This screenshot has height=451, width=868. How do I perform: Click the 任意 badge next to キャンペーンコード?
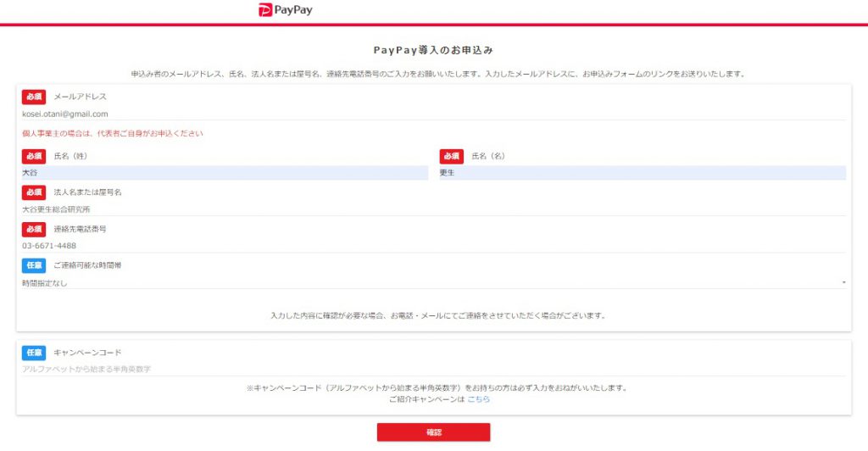pyautogui.click(x=34, y=353)
